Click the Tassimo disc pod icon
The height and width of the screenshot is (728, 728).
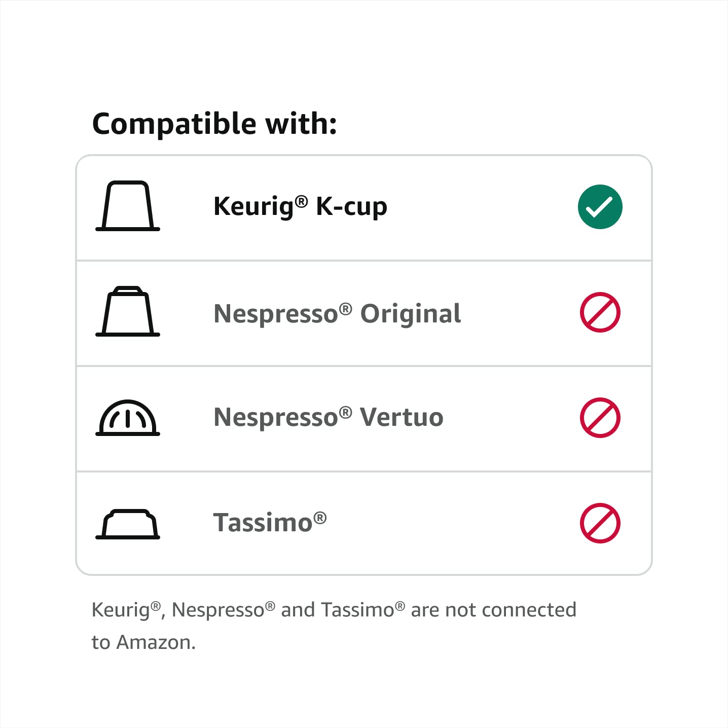128,524
